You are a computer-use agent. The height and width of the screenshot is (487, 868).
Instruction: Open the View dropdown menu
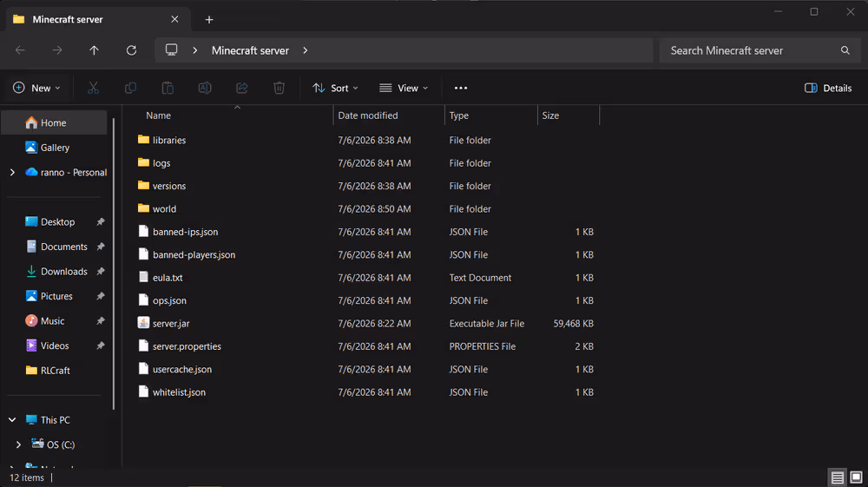point(404,88)
